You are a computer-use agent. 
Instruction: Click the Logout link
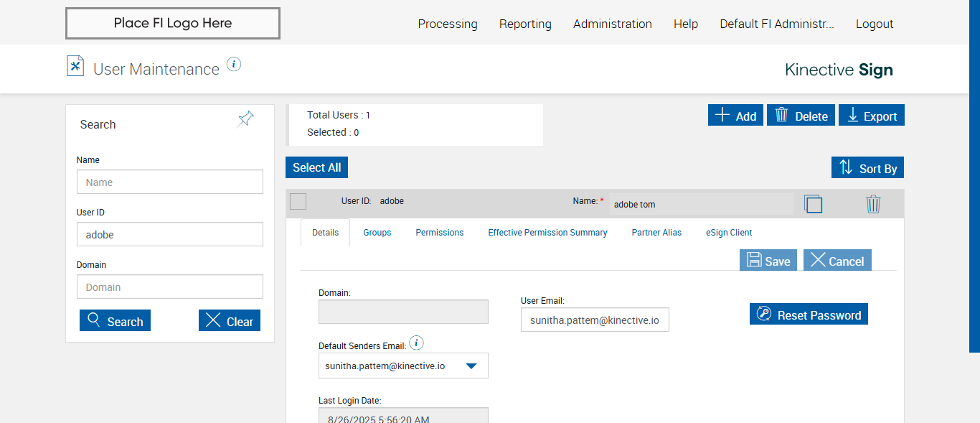click(x=874, y=24)
